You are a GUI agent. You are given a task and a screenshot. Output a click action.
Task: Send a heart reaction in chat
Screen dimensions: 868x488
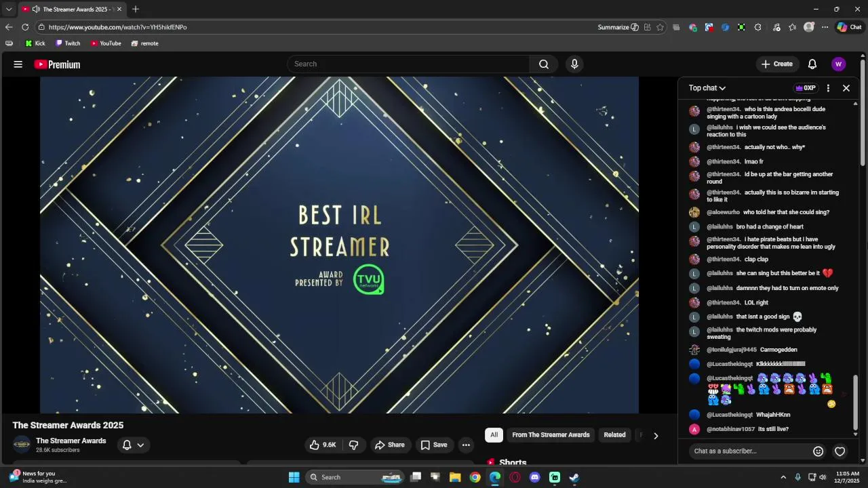[840, 451]
